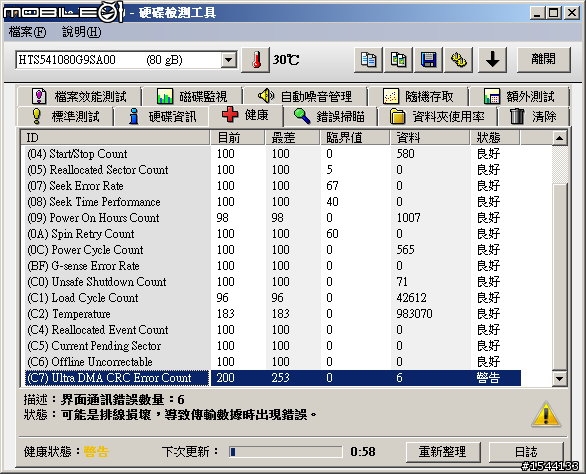Switch to the 標準測試 tab
Viewport: 586px width, 474px height.
65,116
